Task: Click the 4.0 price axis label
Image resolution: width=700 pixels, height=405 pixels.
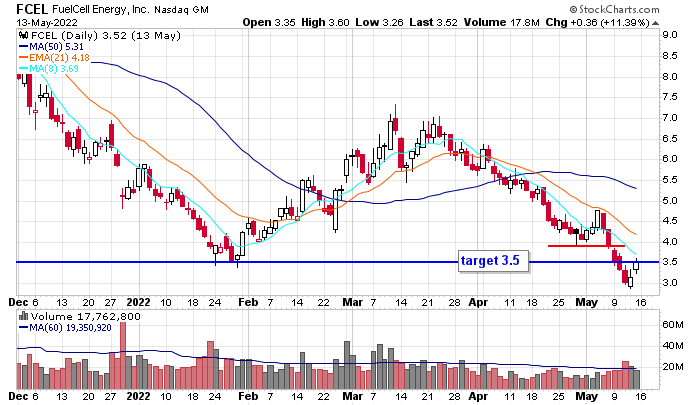Action: [670, 242]
